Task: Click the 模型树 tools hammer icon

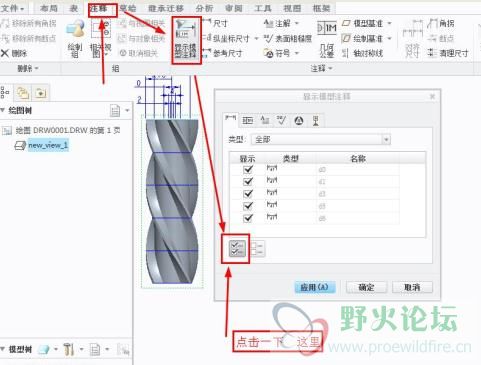Action: click(x=68, y=349)
